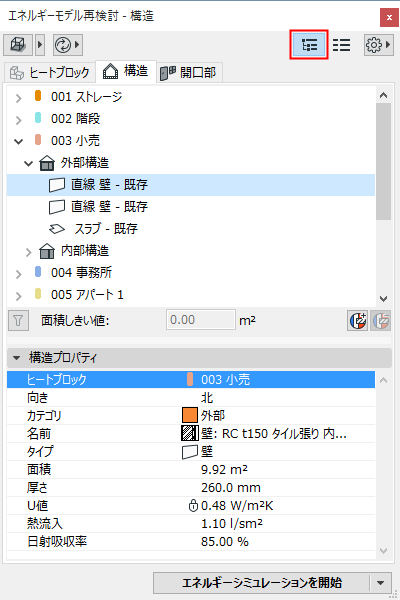Select the 003 小売 tree row
The image size is (400, 600).
[191, 140]
